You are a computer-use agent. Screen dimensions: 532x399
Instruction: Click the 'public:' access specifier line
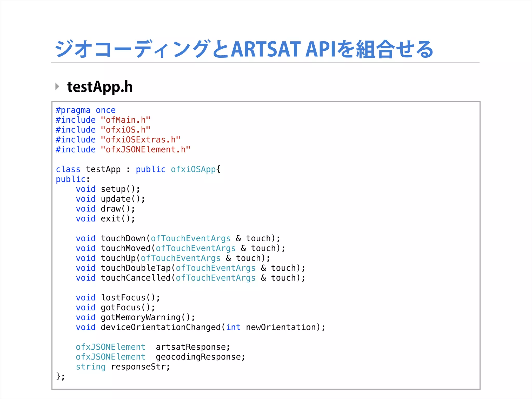73,179
